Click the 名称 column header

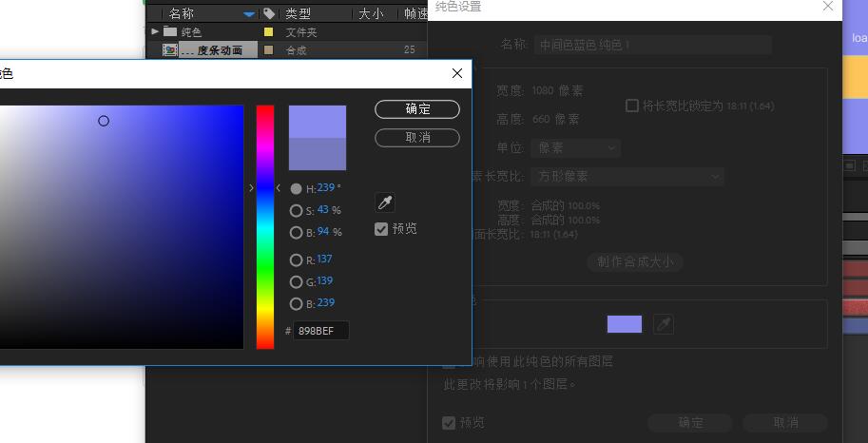click(182, 13)
